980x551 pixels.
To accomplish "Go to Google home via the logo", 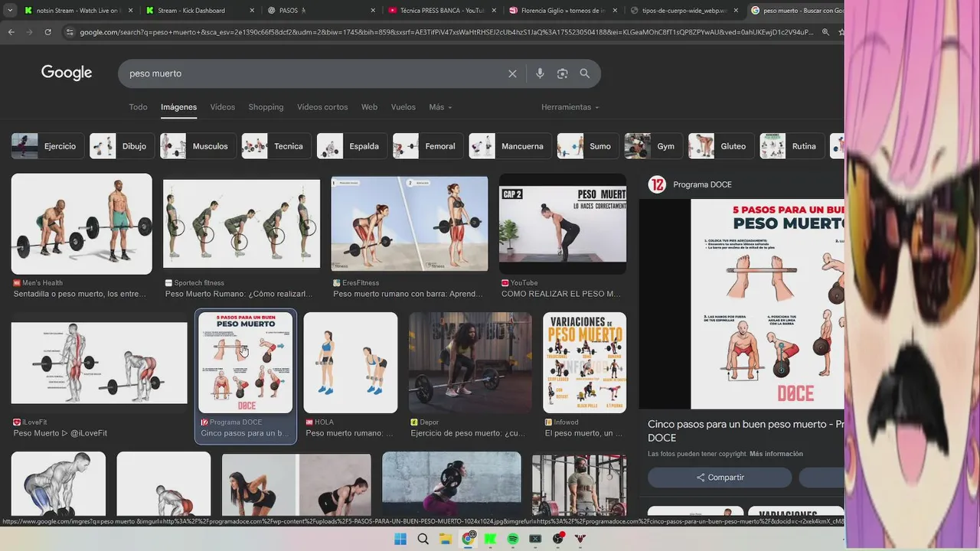I will pyautogui.click(x=67, y=73).
